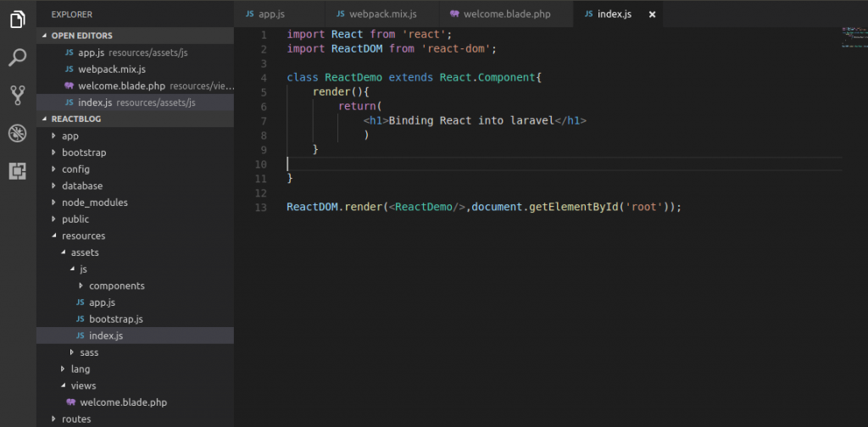The width and height of the screenshot is (868, 427).
Task: Collapse the js folder
Action: (x=135, y=269)
